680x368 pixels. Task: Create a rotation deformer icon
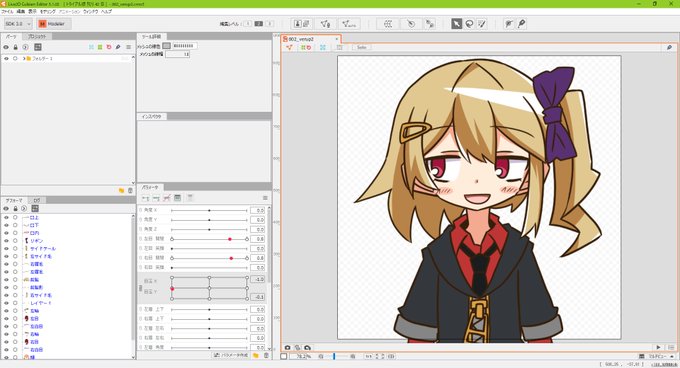[x=410, y=24]
